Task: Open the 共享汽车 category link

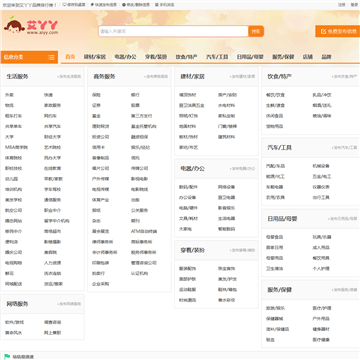Action: 53,127
